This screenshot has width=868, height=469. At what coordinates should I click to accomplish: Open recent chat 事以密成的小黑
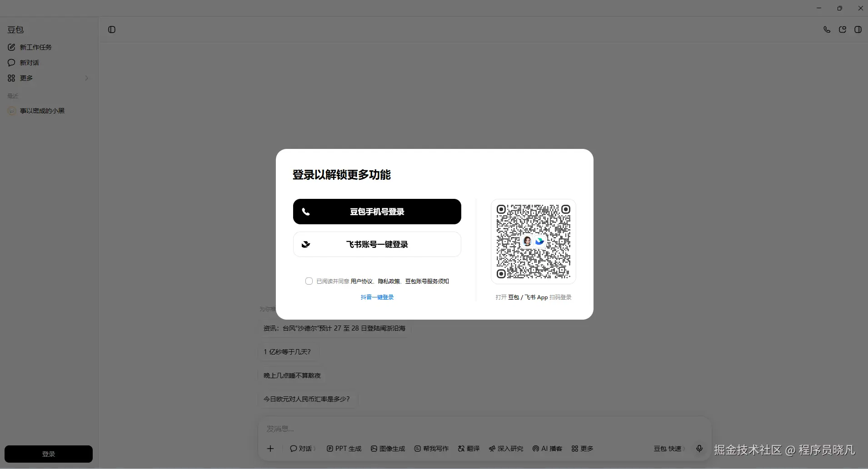tap(49, 111)
